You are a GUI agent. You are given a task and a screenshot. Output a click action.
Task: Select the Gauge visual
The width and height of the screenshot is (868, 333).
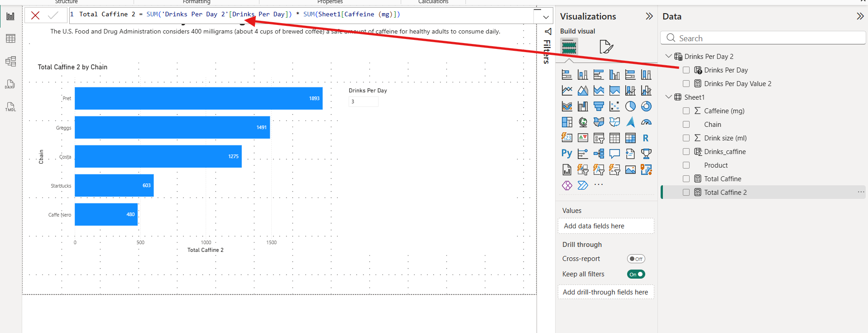pyautogui.click(x=646, y=122)
